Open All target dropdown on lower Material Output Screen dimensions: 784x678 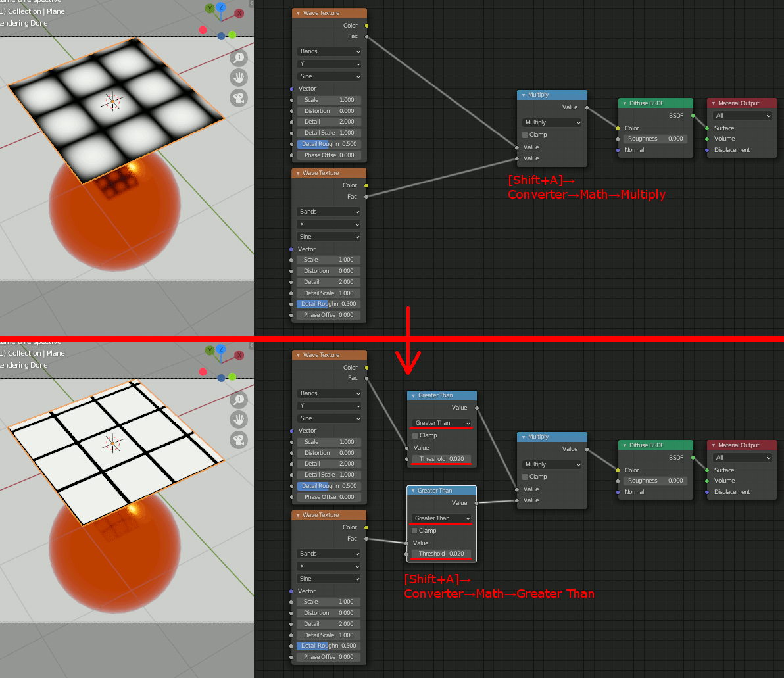point(742,458)
